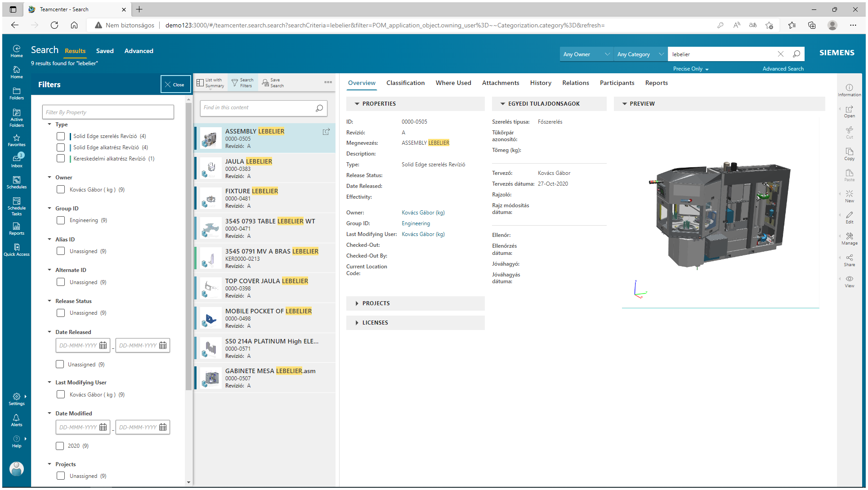Open Settings in the sidebar

17,399
